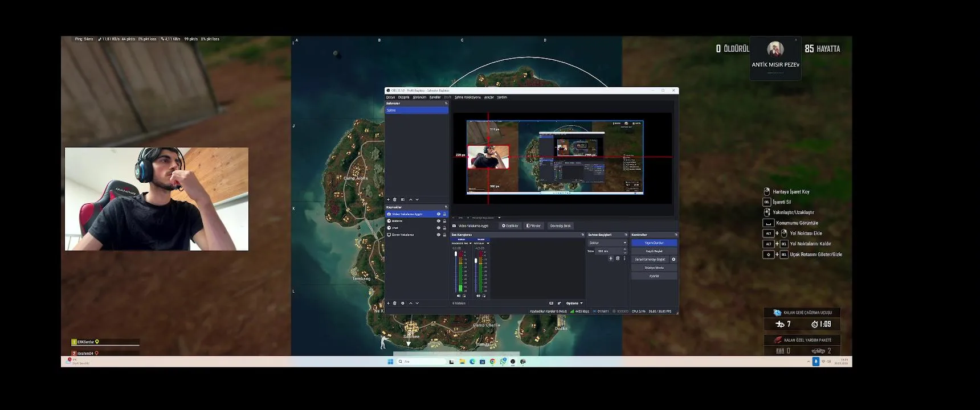Open scene filters icon in Sahneler toolbar

(x=403, y=199)
